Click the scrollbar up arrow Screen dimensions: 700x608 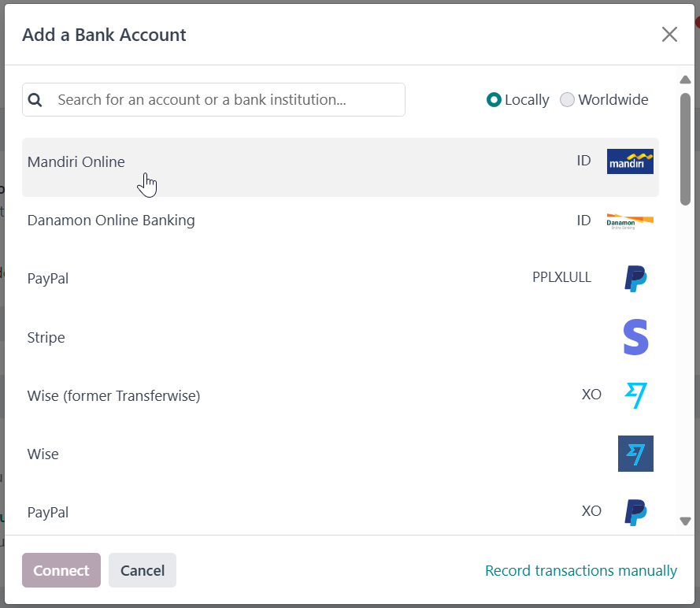[685, 80]
